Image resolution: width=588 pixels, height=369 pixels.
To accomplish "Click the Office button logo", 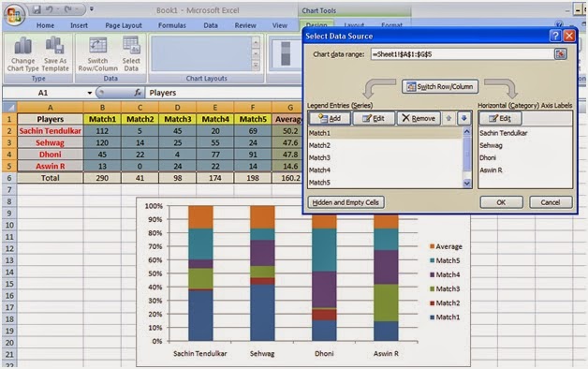I will 14,15.
